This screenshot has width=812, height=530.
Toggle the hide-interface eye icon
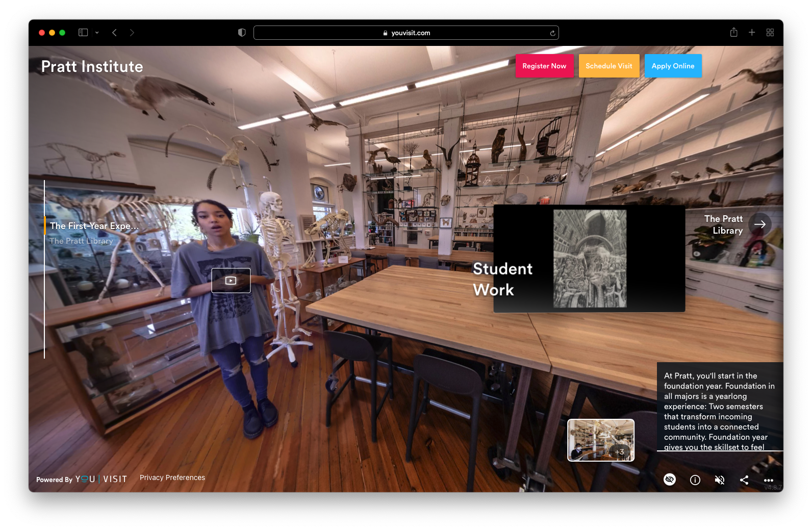click(x=670, y=479)
